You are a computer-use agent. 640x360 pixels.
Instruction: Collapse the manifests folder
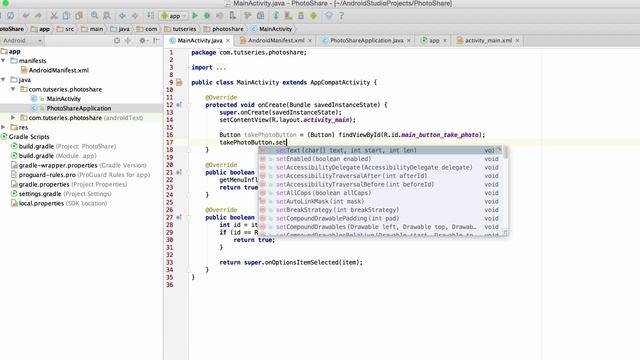point(4,60)
